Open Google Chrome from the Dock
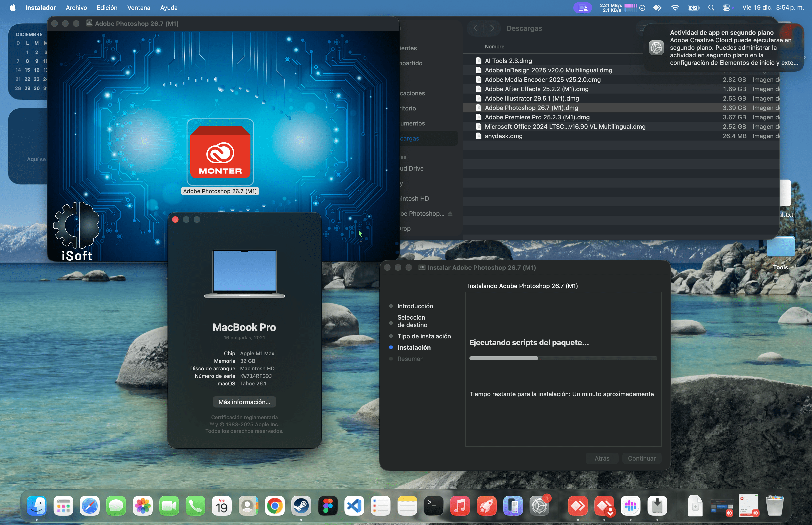Viewport: 812px width, 525px height. [275, 506]
